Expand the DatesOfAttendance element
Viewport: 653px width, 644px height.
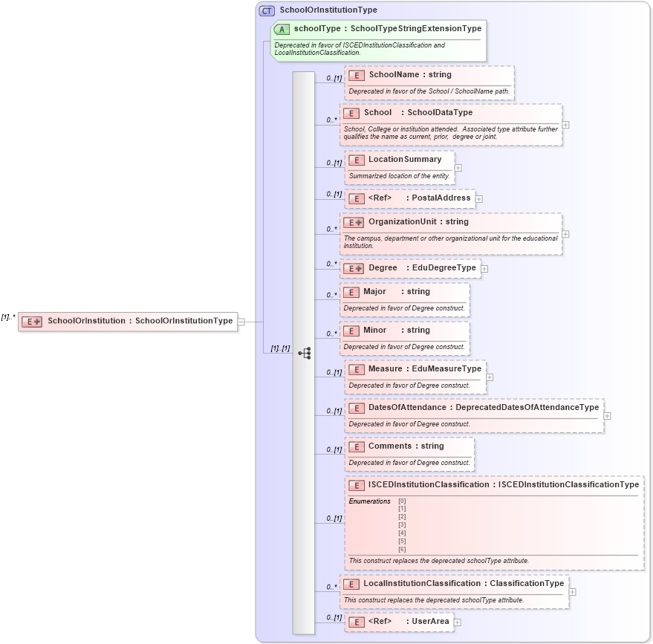[x=608, y=416]
